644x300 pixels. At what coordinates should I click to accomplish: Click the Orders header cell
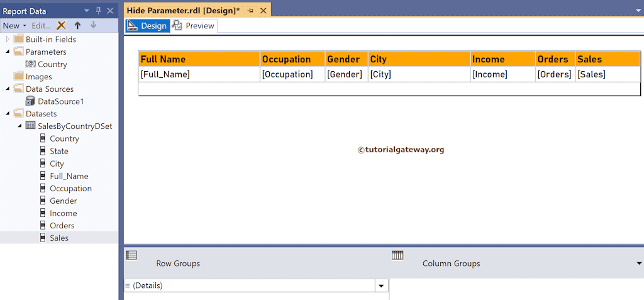coord(555,59)
